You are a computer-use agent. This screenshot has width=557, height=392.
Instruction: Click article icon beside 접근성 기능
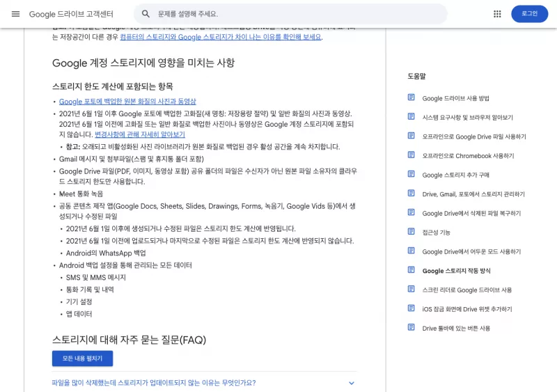[411, 232]
